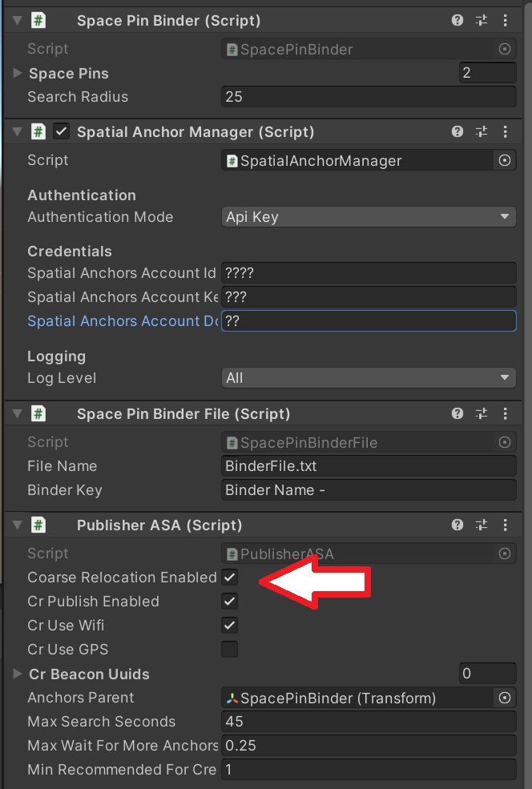Screen dimensions: 532x789
Task: Open preset icon for Publisher ASA script
Action: (482, 525)
